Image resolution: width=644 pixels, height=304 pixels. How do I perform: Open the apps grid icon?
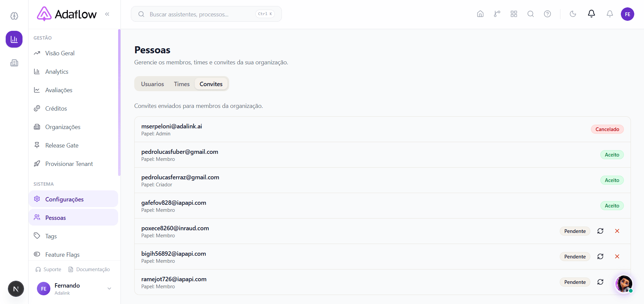514,14
